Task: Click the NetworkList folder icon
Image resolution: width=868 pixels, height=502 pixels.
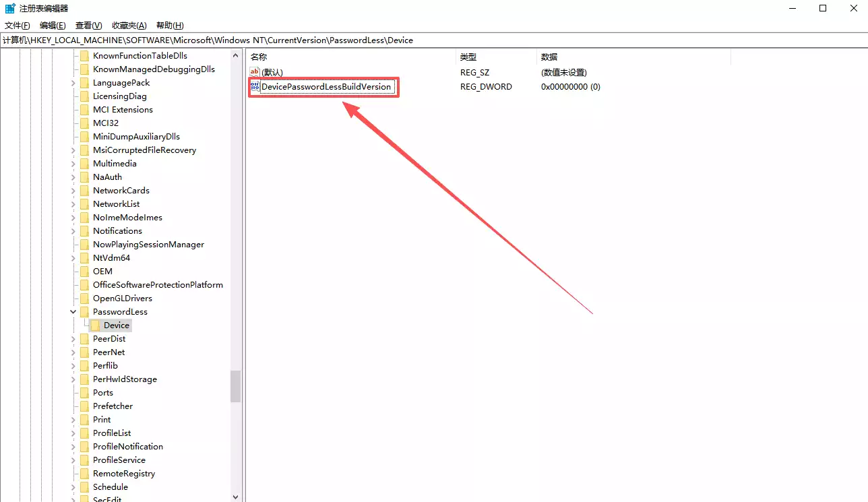Action: (84, 204)
